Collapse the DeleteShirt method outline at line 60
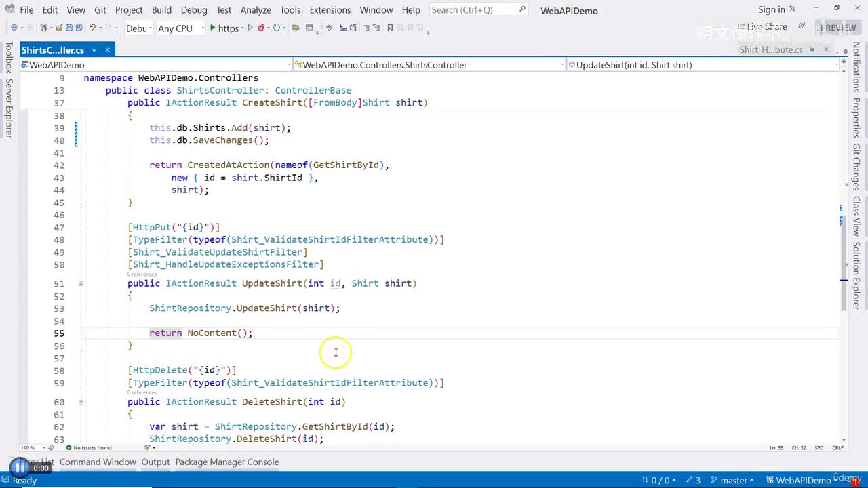868x488 pixels. (80, 402)
